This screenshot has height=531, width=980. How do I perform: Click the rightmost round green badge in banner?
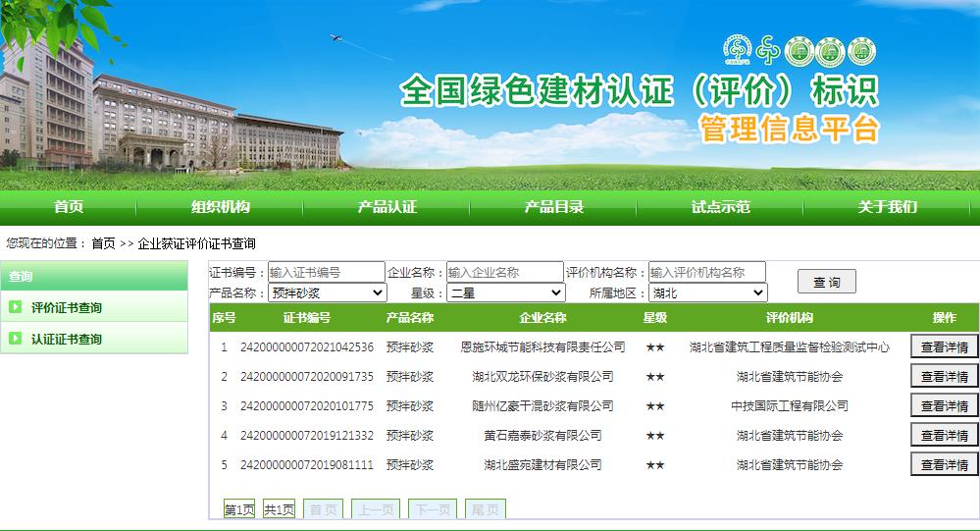(x=860, y=51)
